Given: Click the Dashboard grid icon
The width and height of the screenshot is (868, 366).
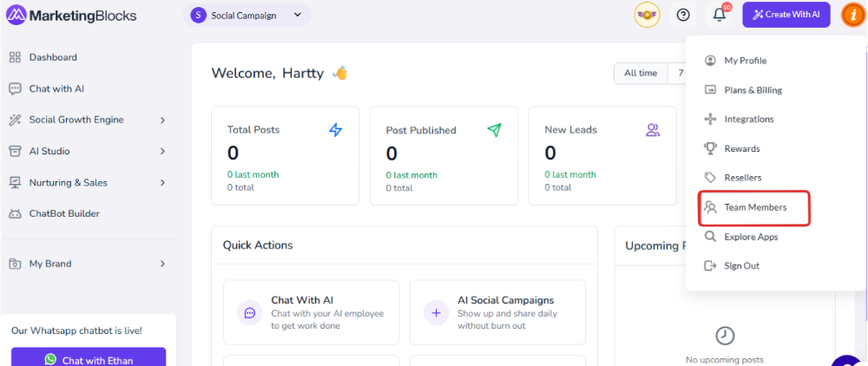Looking at the screenshot, I should pos(15,57).
